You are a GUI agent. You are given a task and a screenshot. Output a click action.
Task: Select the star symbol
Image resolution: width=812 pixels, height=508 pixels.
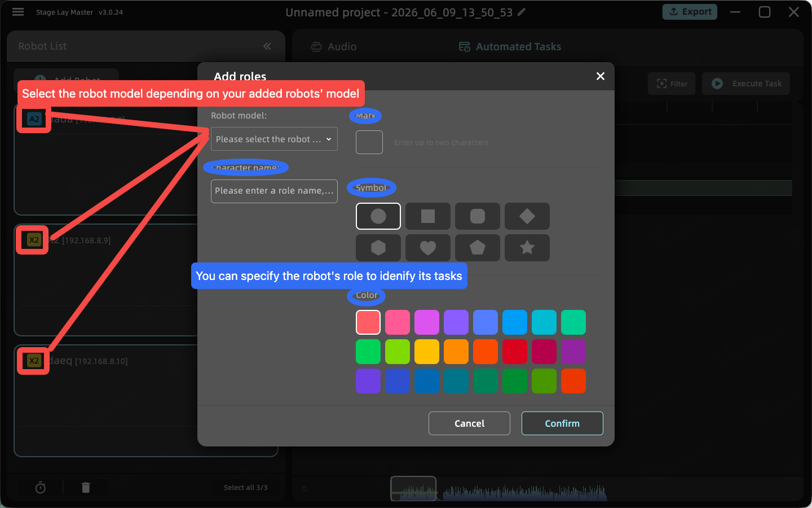click(527, 248)
